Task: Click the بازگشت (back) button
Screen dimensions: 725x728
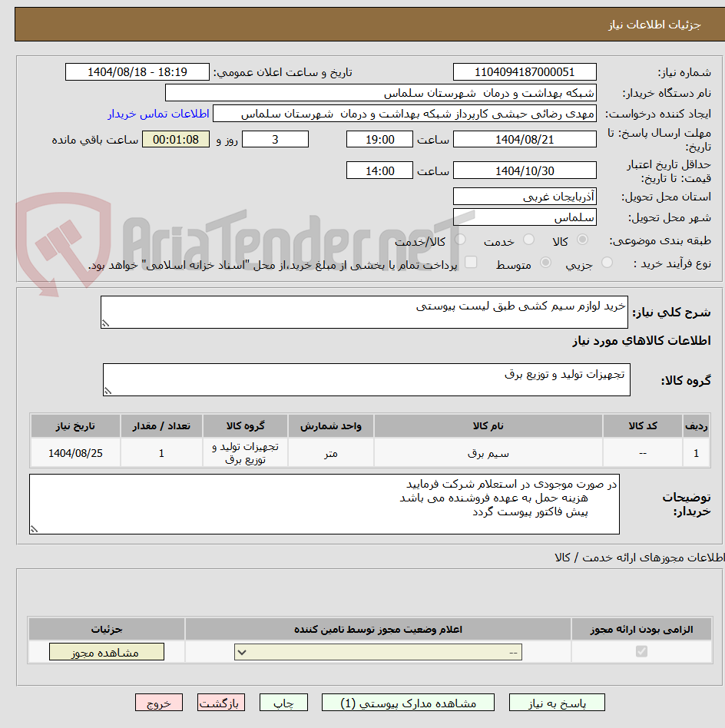Action: pos(220,702)
